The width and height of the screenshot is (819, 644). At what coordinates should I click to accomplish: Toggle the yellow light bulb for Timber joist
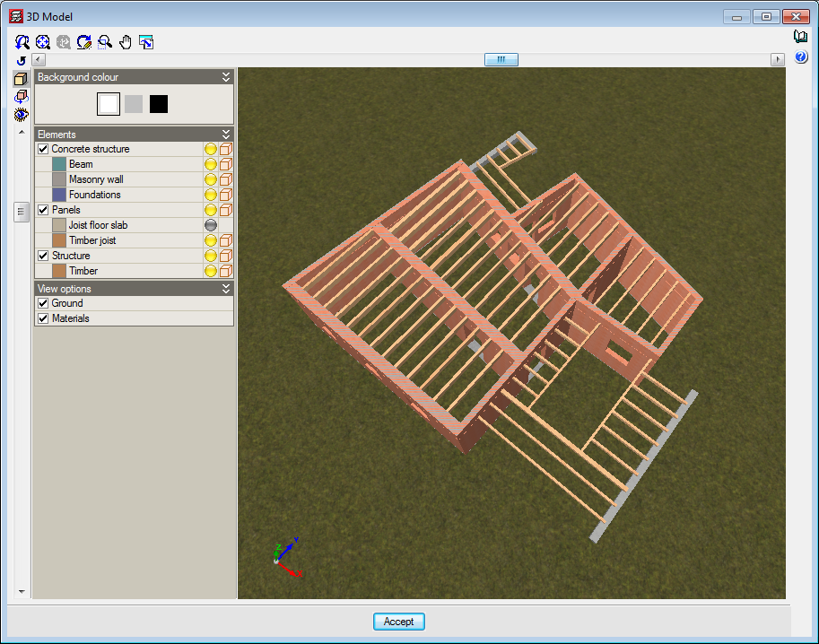coord(211,240)
